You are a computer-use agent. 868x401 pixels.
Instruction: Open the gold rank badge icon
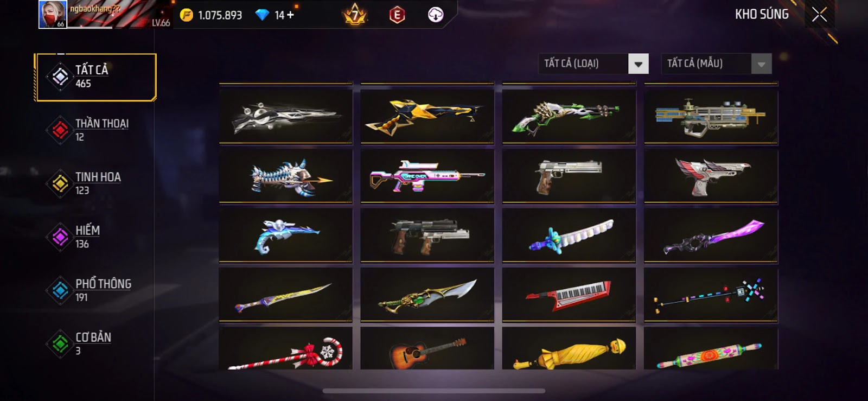(355, 15)
